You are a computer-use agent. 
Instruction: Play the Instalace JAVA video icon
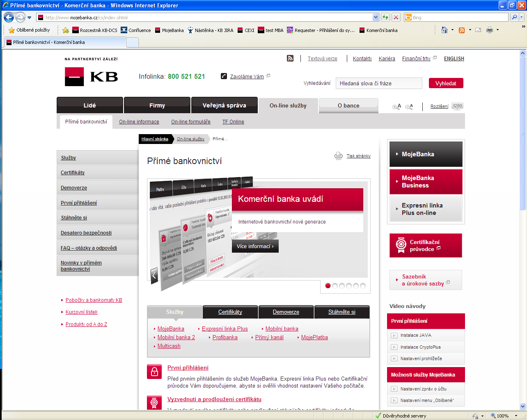(394, 336)
